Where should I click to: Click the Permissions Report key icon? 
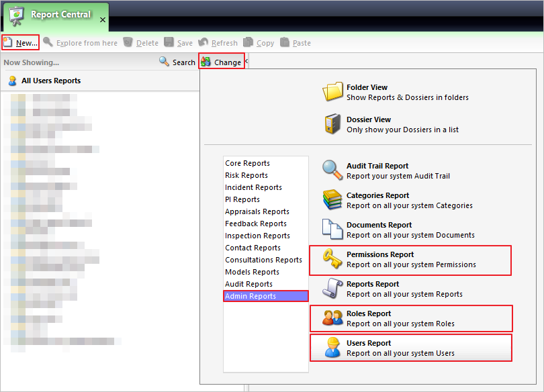pos(332,259)
